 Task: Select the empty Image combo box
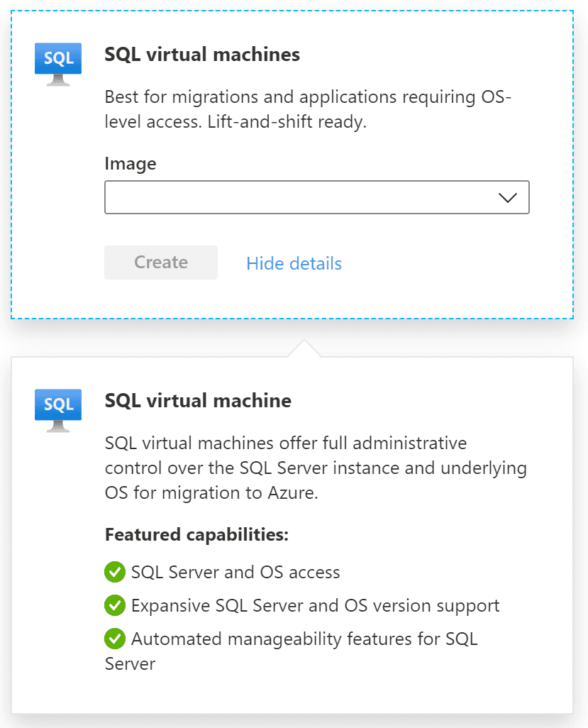coord(317,197)
